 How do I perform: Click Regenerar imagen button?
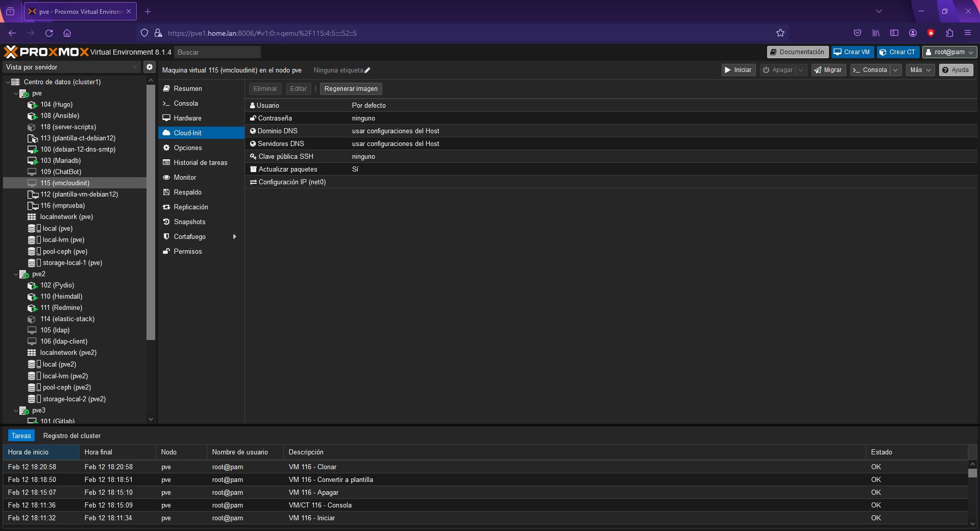point(351,89)
